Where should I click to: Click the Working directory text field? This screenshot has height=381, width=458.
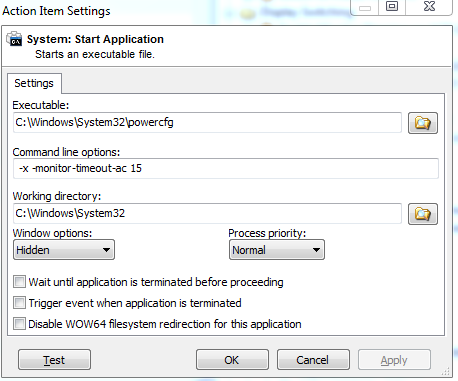207,213
